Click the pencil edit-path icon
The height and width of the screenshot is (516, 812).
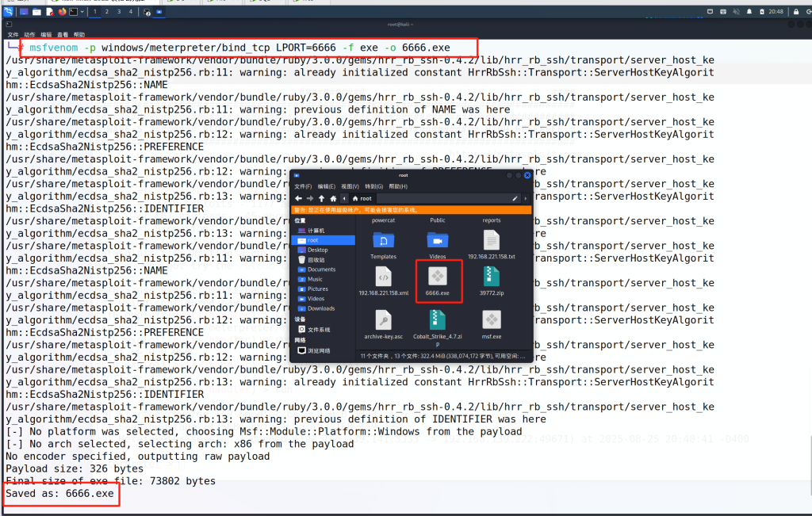point(515,199)
